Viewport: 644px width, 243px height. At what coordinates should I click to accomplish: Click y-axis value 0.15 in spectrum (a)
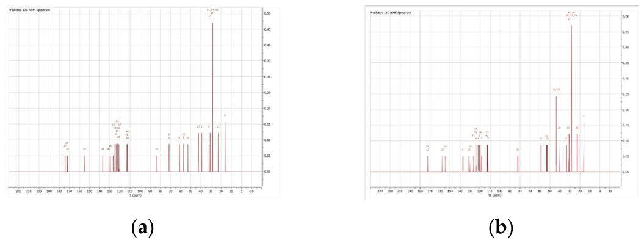tap(268, 125)
